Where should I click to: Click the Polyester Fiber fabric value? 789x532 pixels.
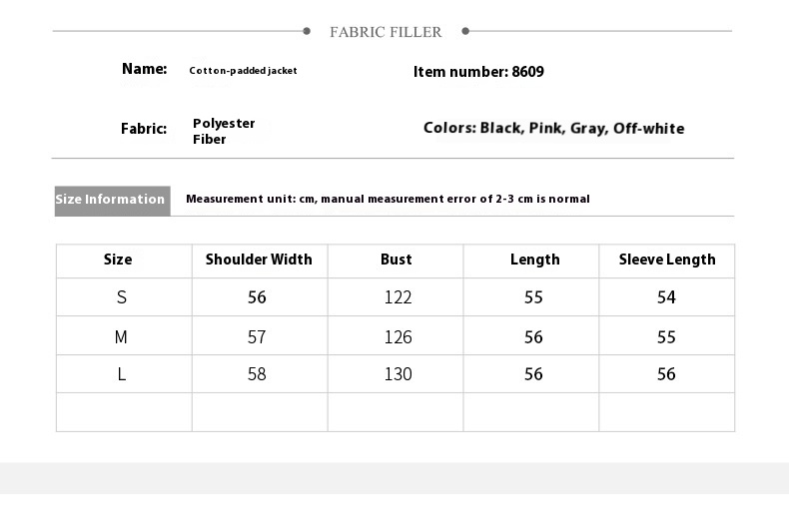(224, 131)
